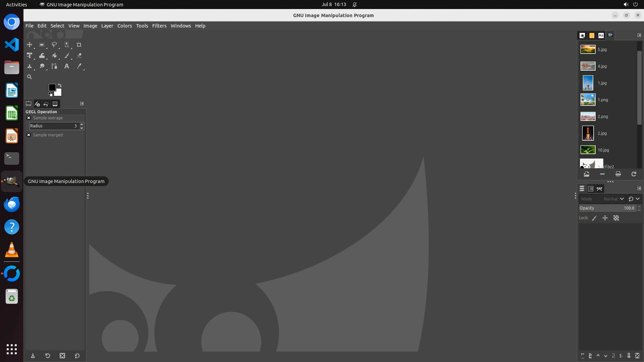Toggle the lock alpha channel icon

click(x=616, y=218)
